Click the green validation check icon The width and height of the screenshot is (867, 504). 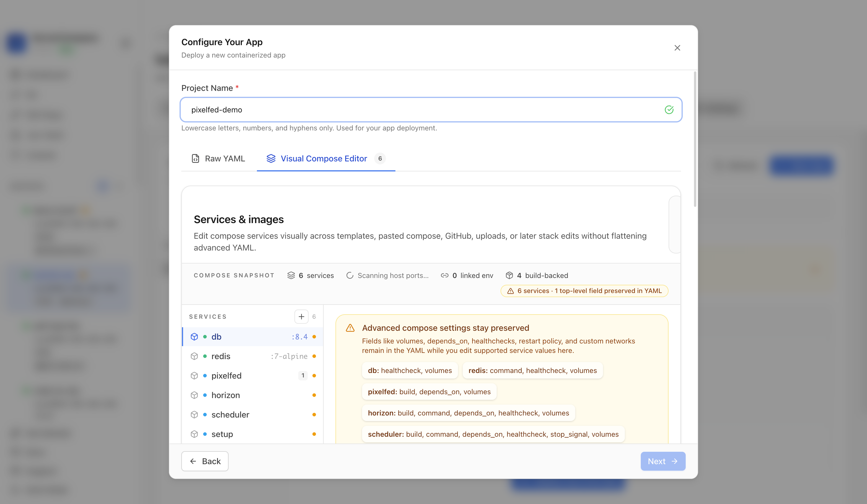pyautogui.click(x=669, y=110)
